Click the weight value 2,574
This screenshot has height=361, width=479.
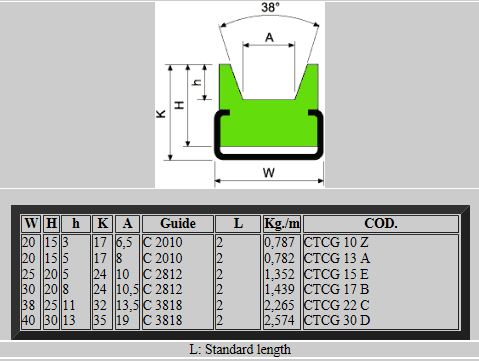click(279, 320)
